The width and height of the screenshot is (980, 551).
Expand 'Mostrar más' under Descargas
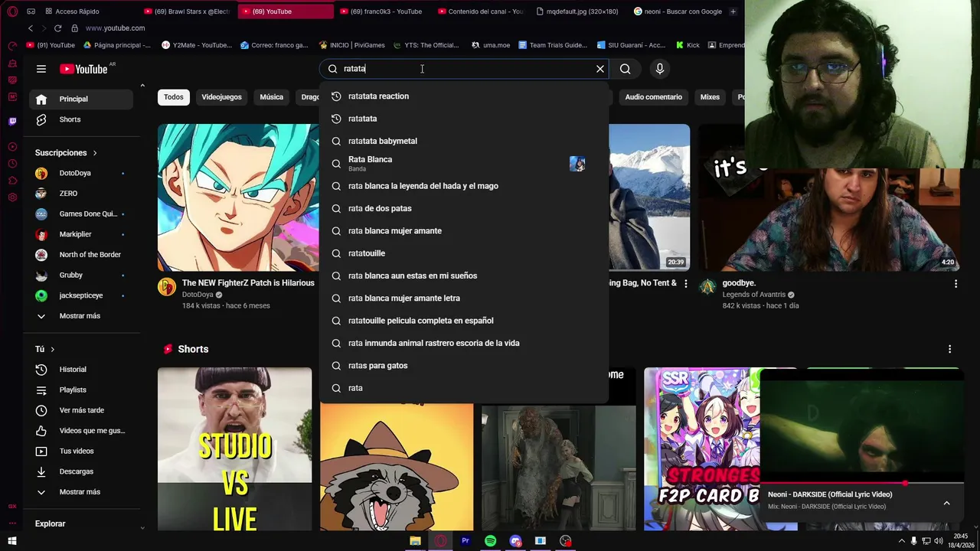81,492
